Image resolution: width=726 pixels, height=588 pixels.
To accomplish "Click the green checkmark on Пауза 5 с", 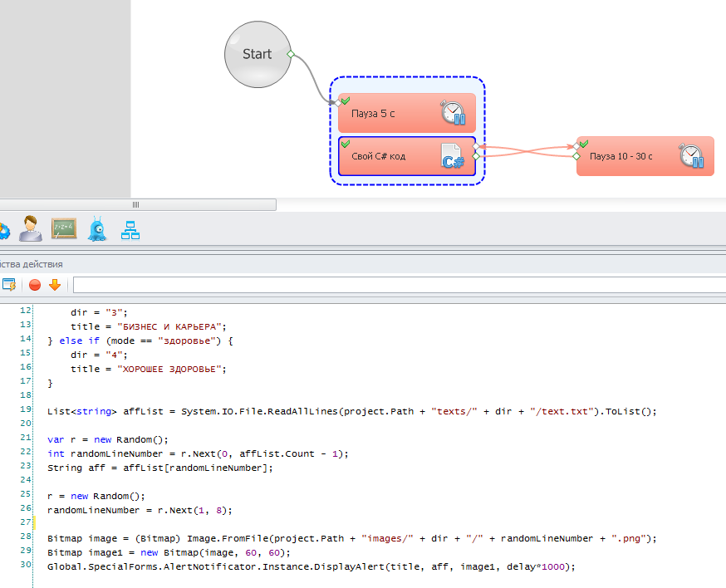I will 346,100.
